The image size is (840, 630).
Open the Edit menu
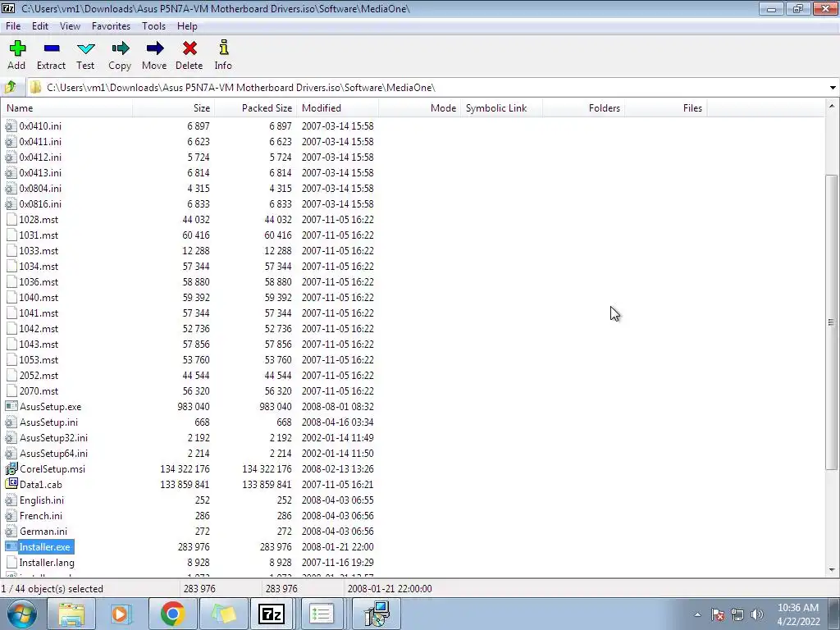[x=39, y=25]
